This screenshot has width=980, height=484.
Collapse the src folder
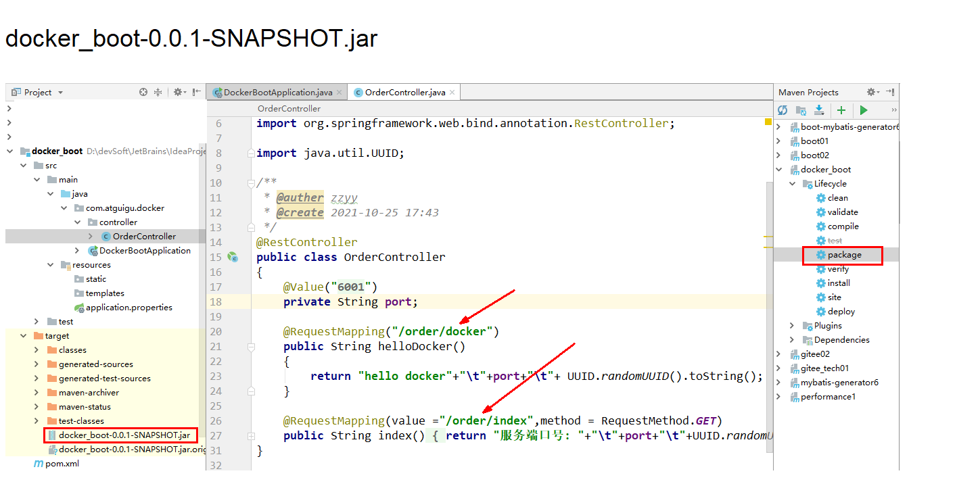(24, 166)
